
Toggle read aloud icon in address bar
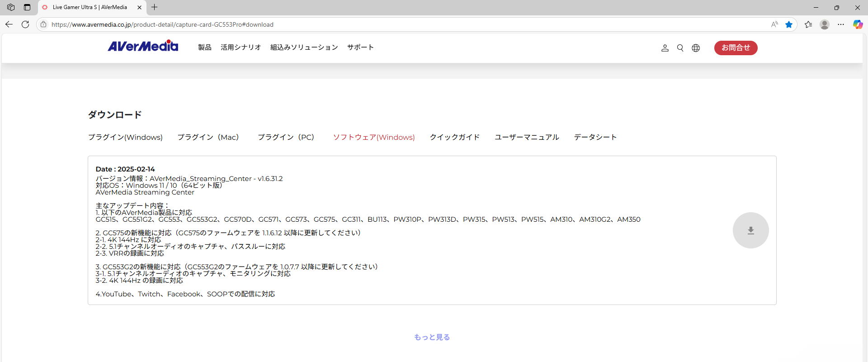(x=774, y=24)
